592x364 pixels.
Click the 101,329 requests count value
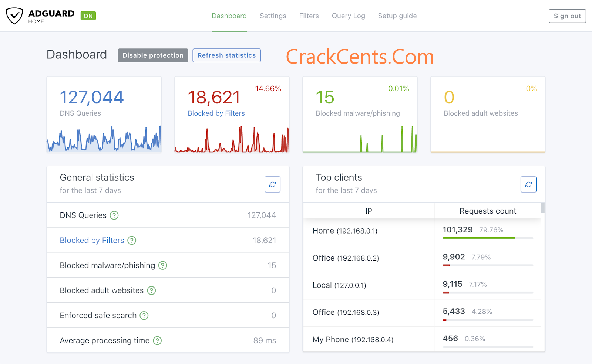click(x=458, y=230)
